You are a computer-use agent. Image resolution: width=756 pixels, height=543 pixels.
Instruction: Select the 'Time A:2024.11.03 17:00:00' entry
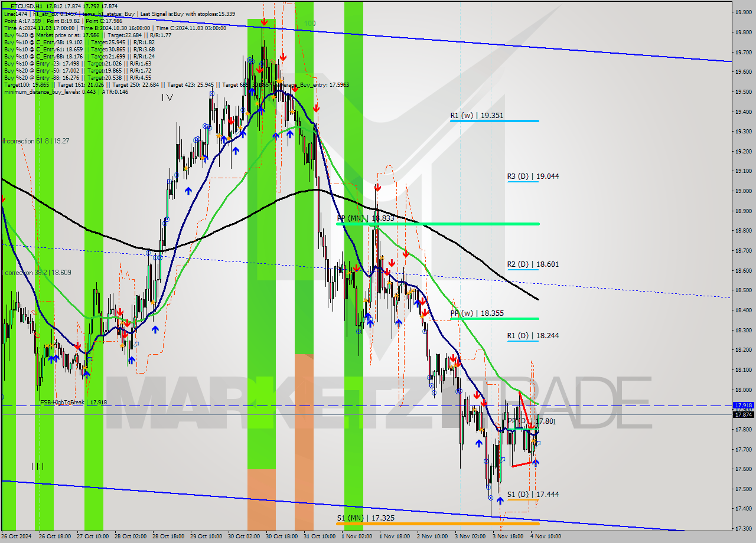(39, 28)
